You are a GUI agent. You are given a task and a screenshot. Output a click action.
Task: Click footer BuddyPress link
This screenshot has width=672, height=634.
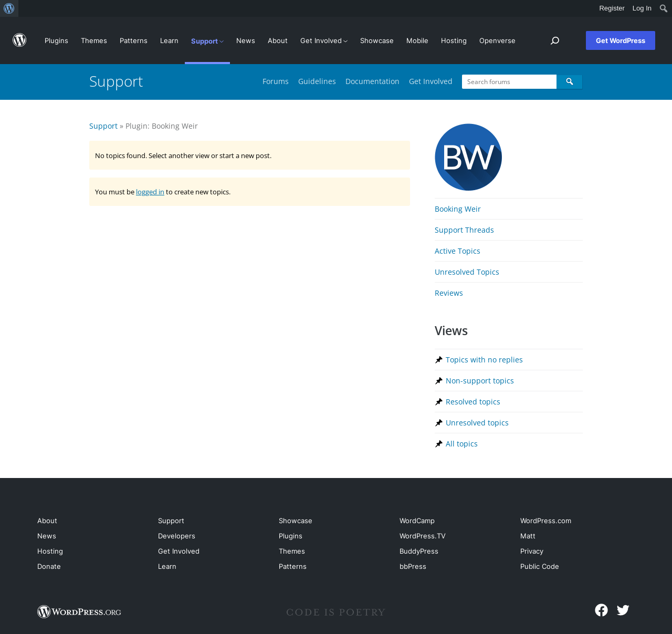[x=419, y=552]
